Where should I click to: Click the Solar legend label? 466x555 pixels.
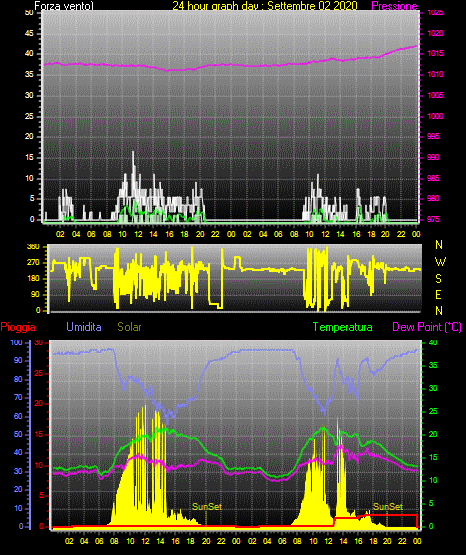pyautogui.click(x=129, y=327)
